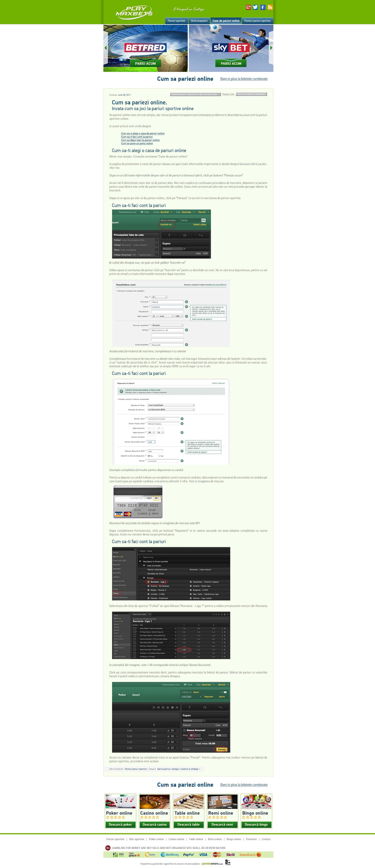Click the Bingo online balls thumbnail
Image resolution: width=375 pixels, height=868 pixels.
coord(256,802)
